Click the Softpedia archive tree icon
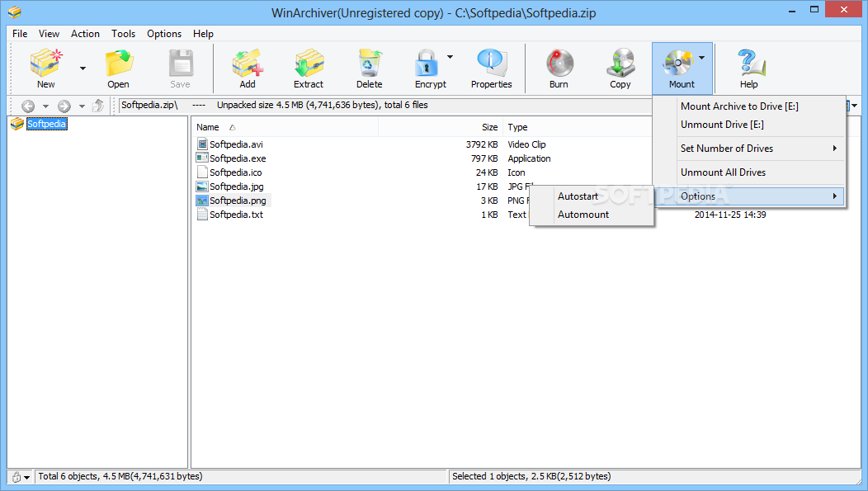868x491 pixels. coord(17,124)
